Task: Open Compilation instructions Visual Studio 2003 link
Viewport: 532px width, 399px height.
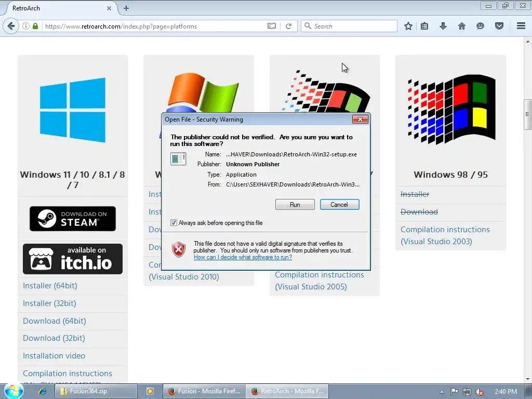Action: pos(445,235)
